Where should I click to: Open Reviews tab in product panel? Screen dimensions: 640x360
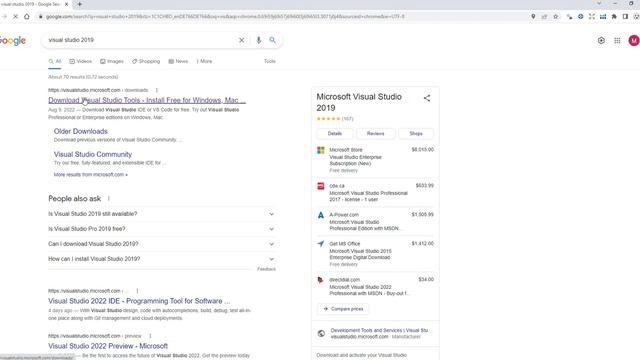coord(376,133)
